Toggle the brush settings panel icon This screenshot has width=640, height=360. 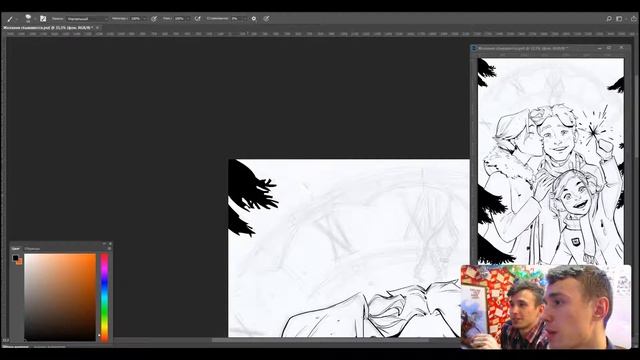[x=43, y=19]
